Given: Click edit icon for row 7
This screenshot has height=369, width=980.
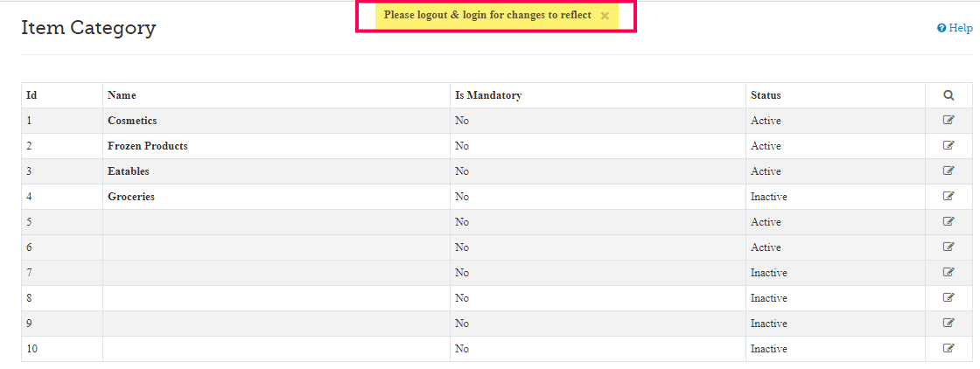Looking at the screenshot, I should click(x=948, y=273).
